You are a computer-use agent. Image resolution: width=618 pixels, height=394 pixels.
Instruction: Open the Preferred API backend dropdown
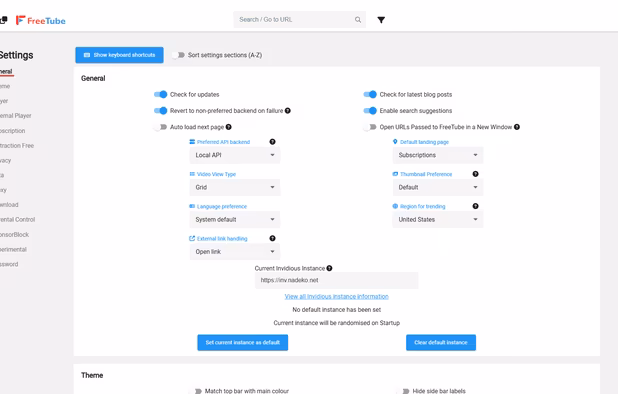pos(235,155)
